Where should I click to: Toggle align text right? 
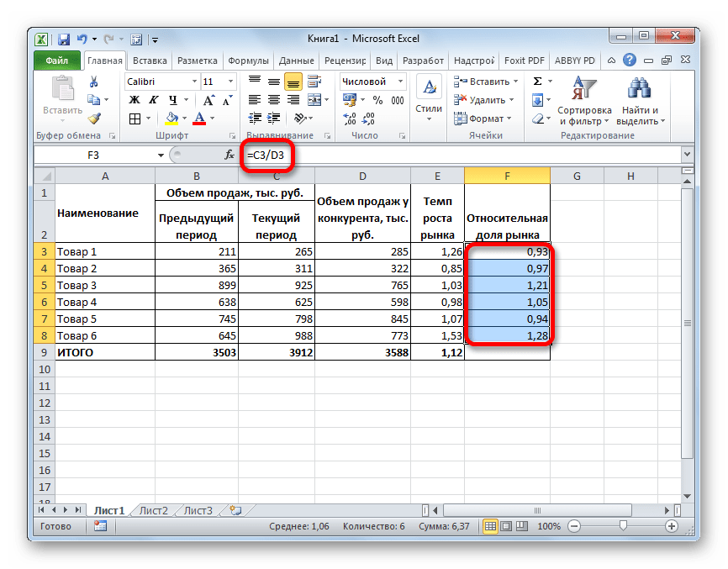pyautogui.click(x=293, y=100)
